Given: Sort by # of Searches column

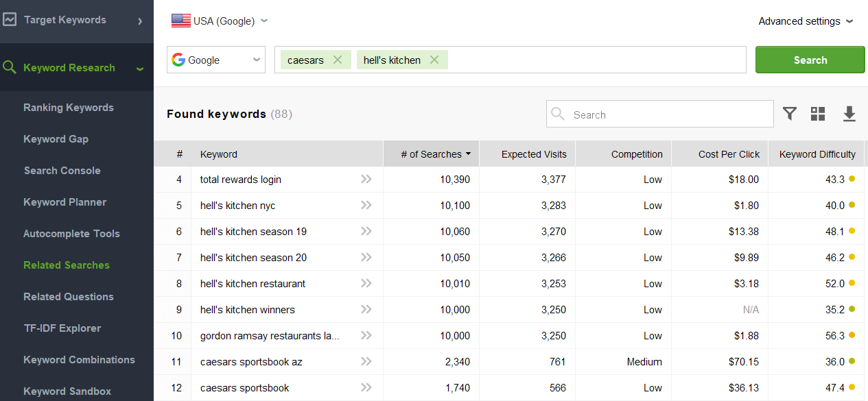Looking at the screenshot, I should point(431,154).
